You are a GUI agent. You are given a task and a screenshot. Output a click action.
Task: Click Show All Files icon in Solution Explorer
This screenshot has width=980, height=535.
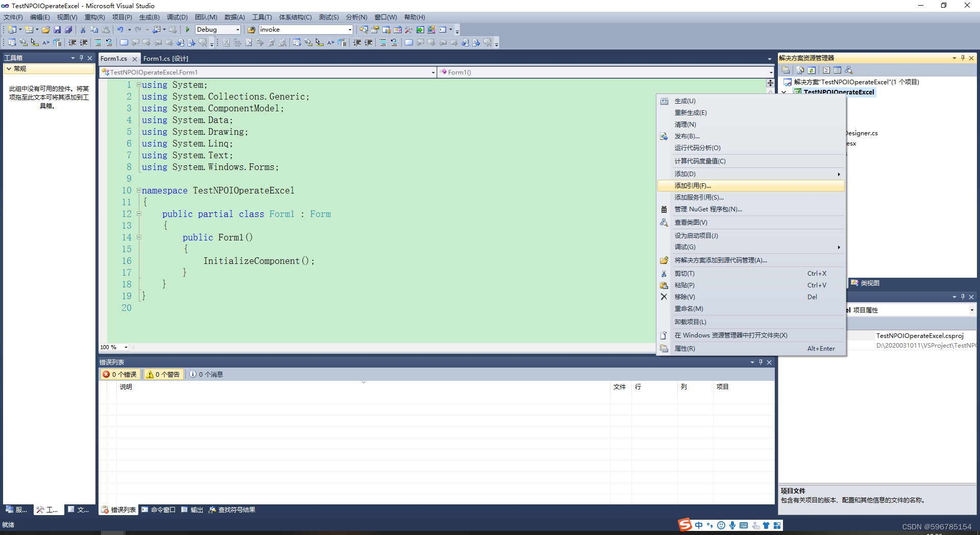pos(800,70)
